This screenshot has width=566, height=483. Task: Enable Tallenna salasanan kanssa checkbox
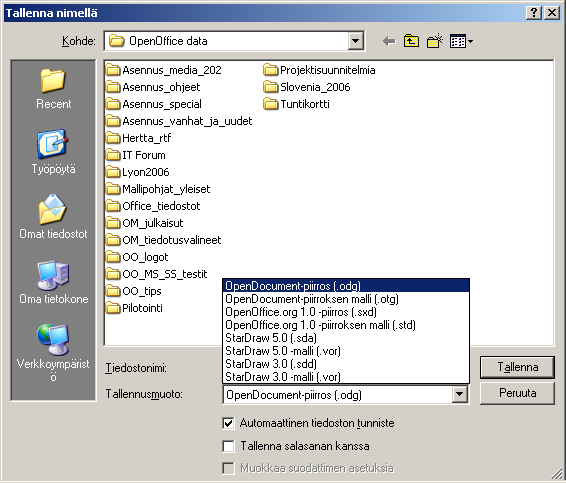(x=228, y=446)
